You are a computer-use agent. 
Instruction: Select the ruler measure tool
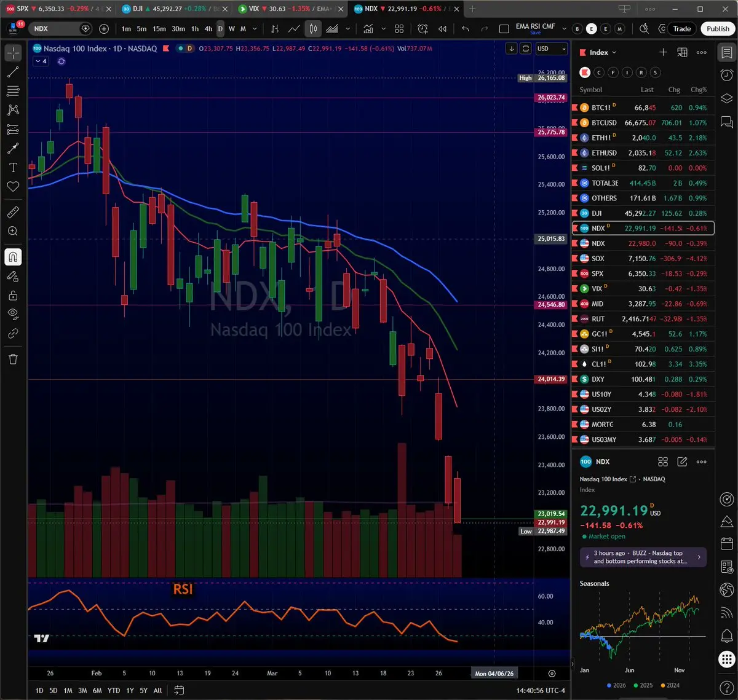(x=13, y=212)
